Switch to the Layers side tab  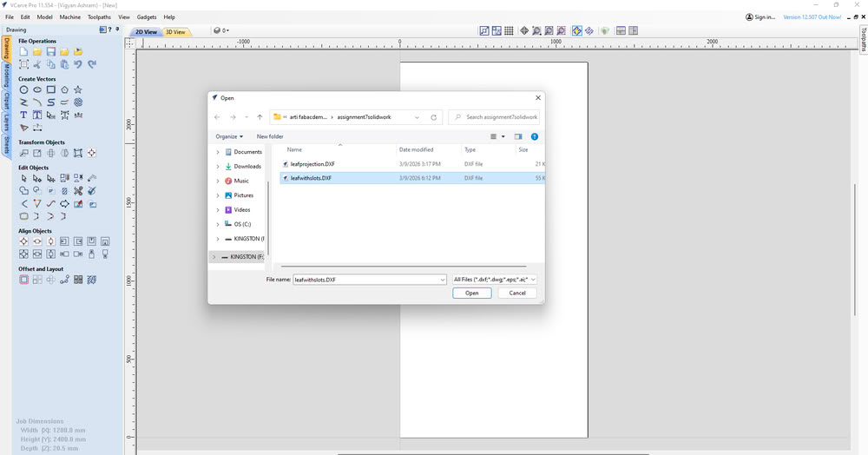pyautogui.click(x=7, y=122)
